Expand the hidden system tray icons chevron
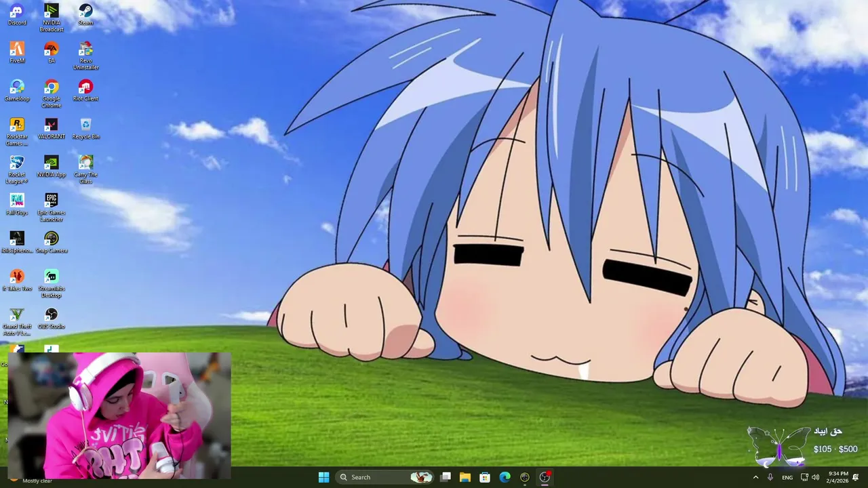Viewport: 868px width, 488px height. click(x=755, y=477)
